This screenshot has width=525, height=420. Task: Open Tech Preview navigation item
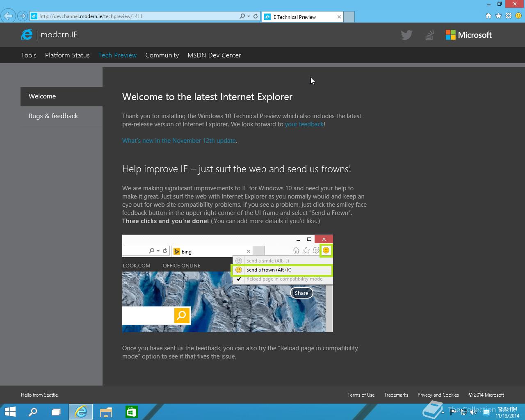[x=117, y=55]
